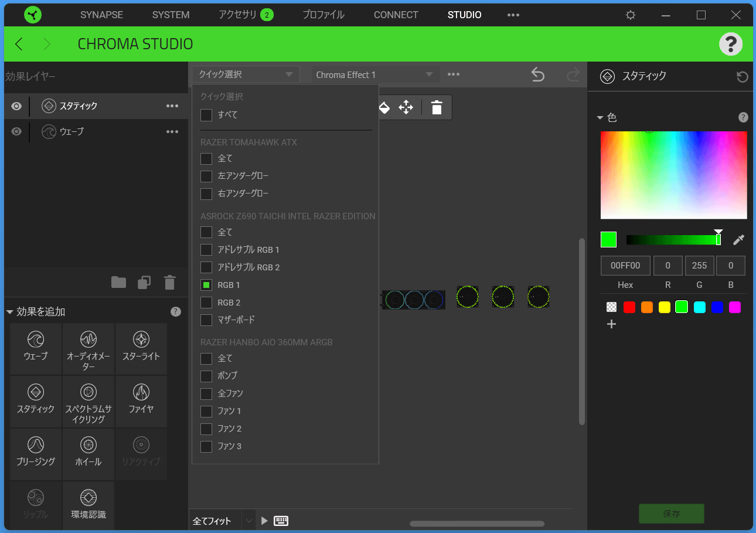Check the ファン 2 checkbox
The height and width of the screenshot is (533, 756).
tap(206, 429)
